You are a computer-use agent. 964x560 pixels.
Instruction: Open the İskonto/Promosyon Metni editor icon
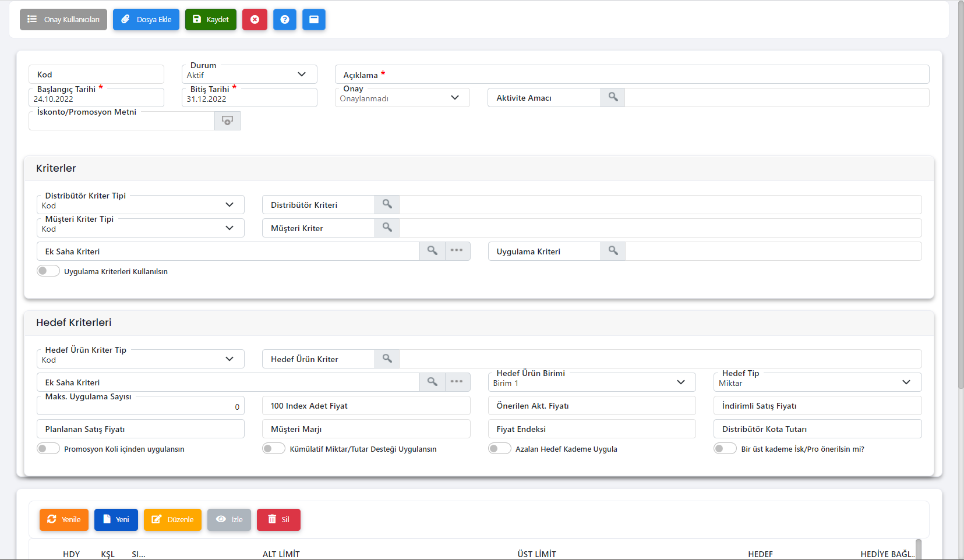(x=227, y=120)
